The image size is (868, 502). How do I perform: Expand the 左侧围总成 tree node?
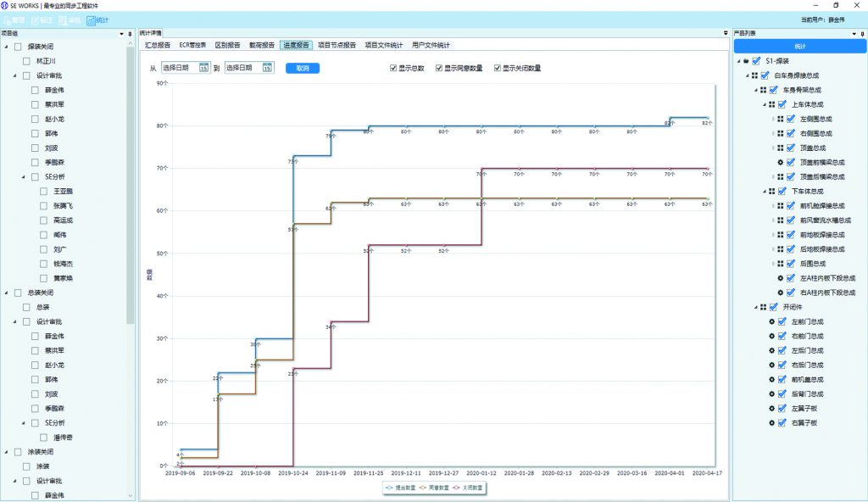(772, 119)
